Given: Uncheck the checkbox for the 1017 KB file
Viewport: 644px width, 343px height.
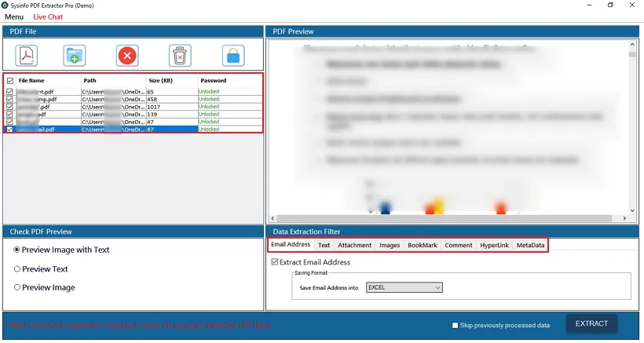Looking at the screenshot, I should (10, 107).
